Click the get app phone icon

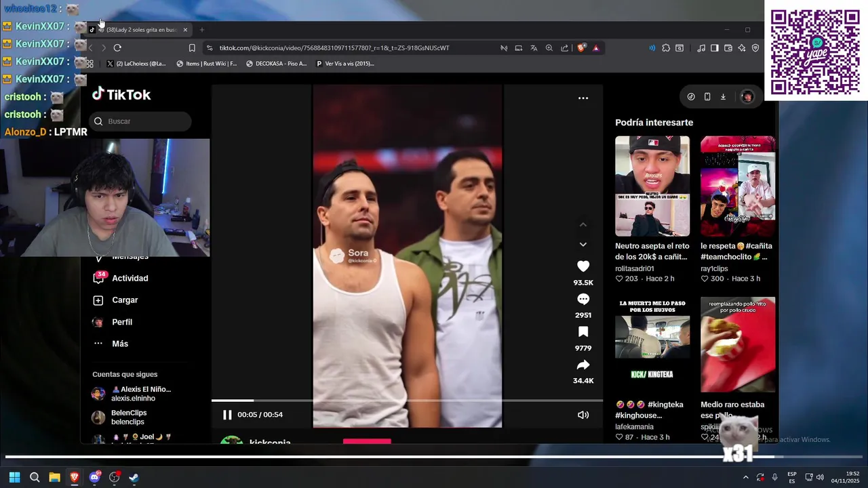pos(707,97)
